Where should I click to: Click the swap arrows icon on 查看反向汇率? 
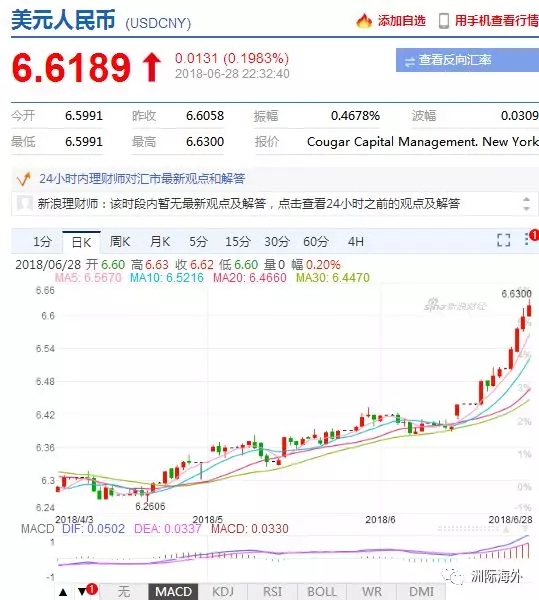[x=410, y=61]
